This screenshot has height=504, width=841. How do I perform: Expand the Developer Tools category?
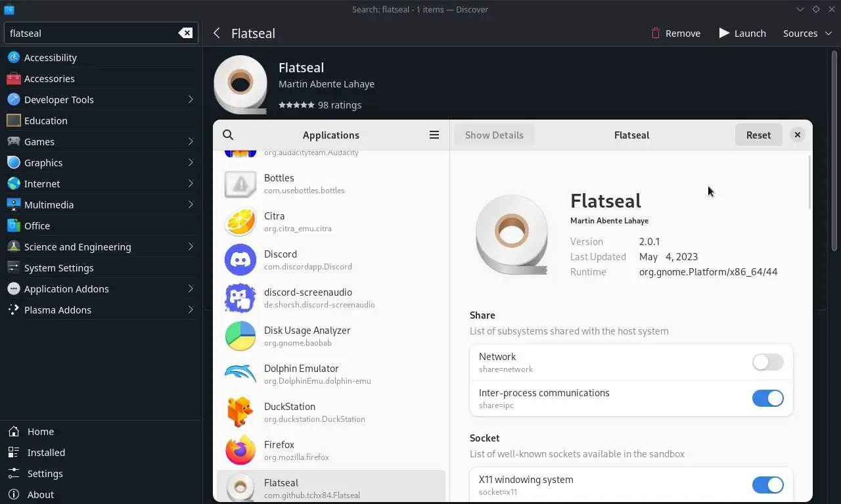click(x=101, y=99)
